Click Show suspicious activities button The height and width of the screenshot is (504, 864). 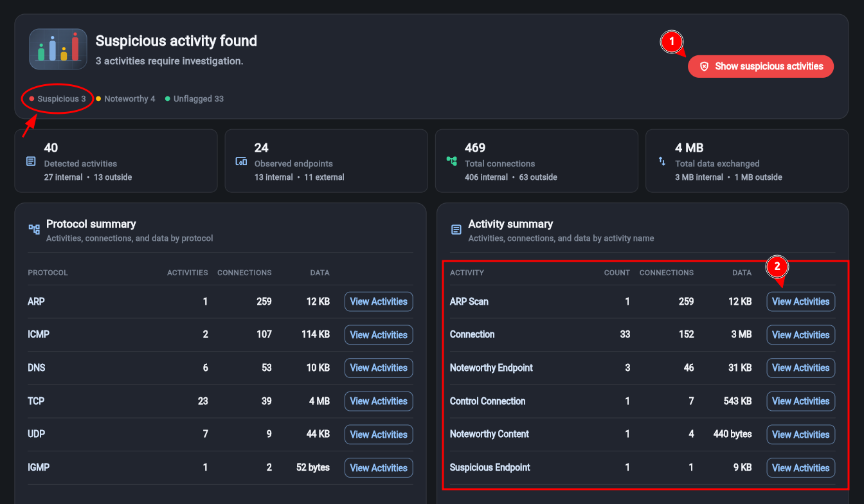[x=760, y=66]
